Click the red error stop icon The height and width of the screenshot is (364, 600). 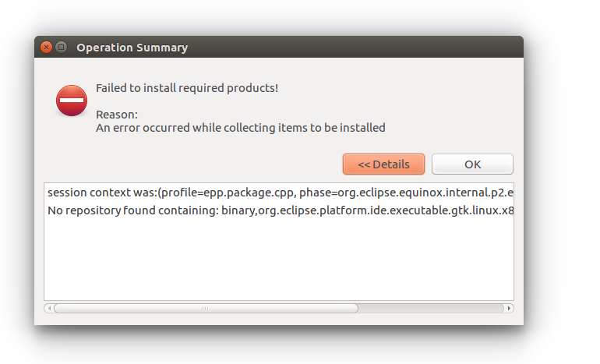tap(72, 101)
